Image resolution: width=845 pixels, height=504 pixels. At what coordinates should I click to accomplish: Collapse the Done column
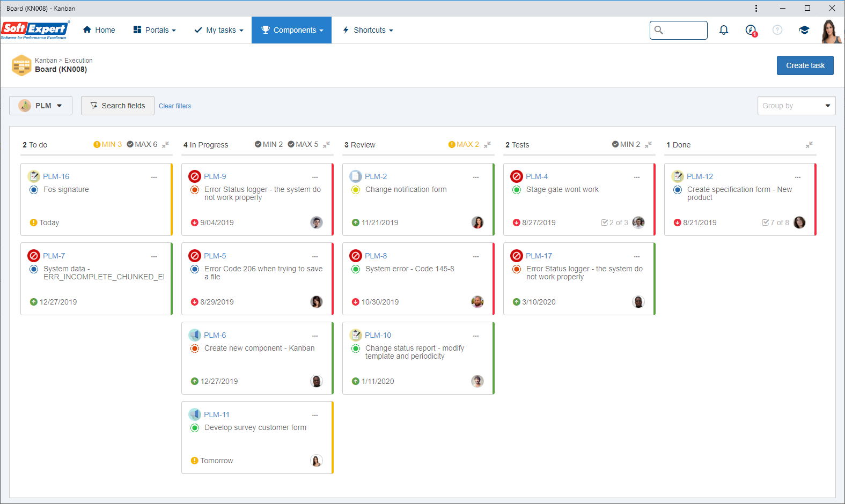(x=810, y=145)
